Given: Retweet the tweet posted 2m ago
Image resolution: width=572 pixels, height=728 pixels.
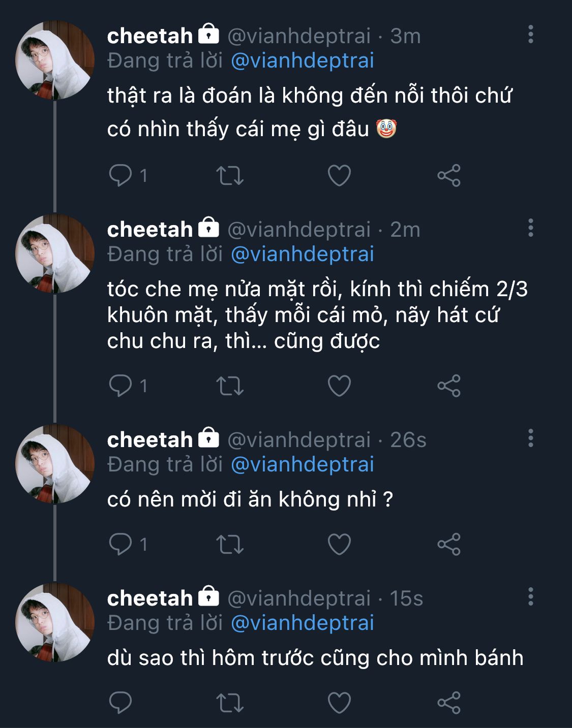Looking at the screenshot, I should (230, 386).
